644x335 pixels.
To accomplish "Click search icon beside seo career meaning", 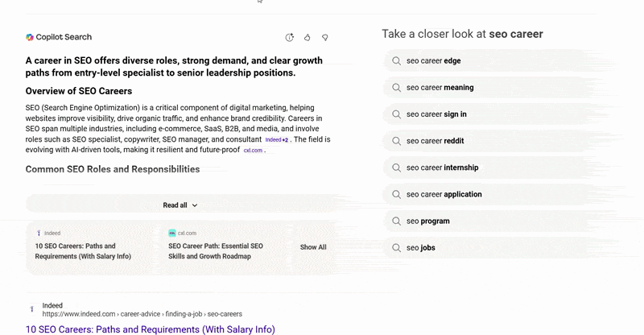I will click(x=396, y=88).
